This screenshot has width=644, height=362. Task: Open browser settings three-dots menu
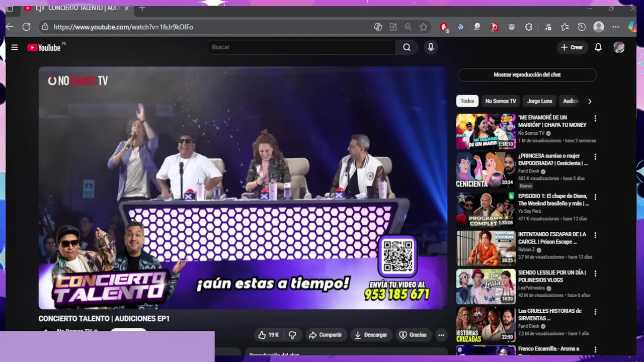click(x=616, y=27)
